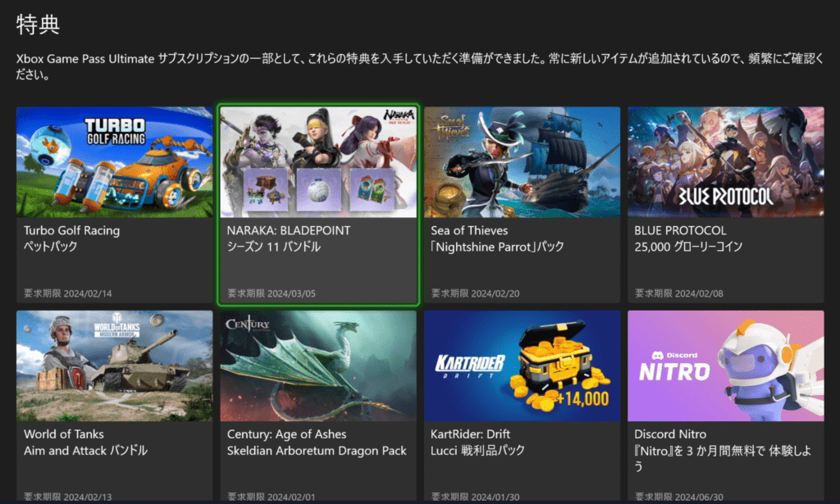Click the NARAKA item chest icon

pyautogui.click(x=265, y=190)
